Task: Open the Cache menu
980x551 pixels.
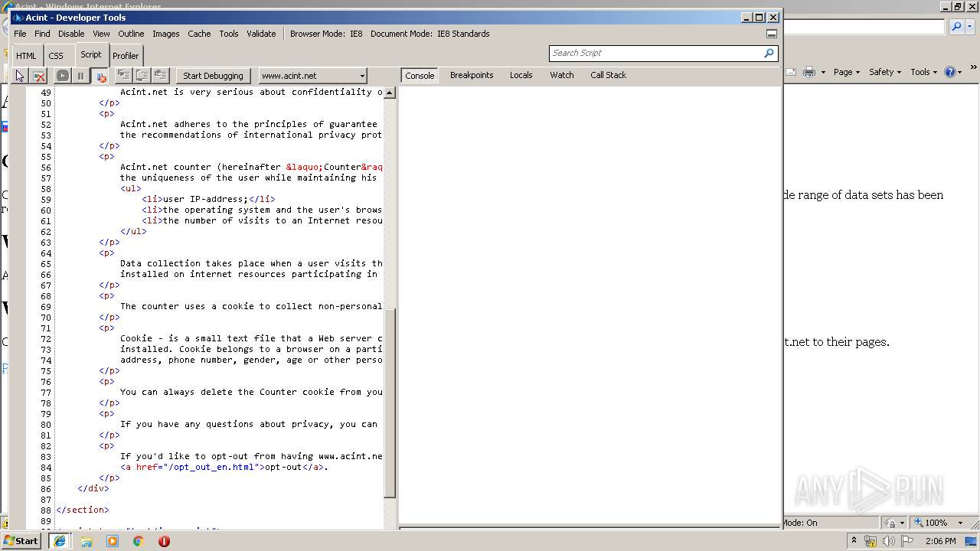Action: 199,34
